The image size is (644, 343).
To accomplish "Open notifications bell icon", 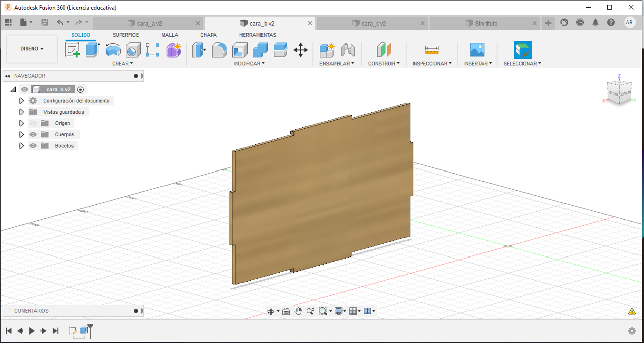I will pos(595,22).
